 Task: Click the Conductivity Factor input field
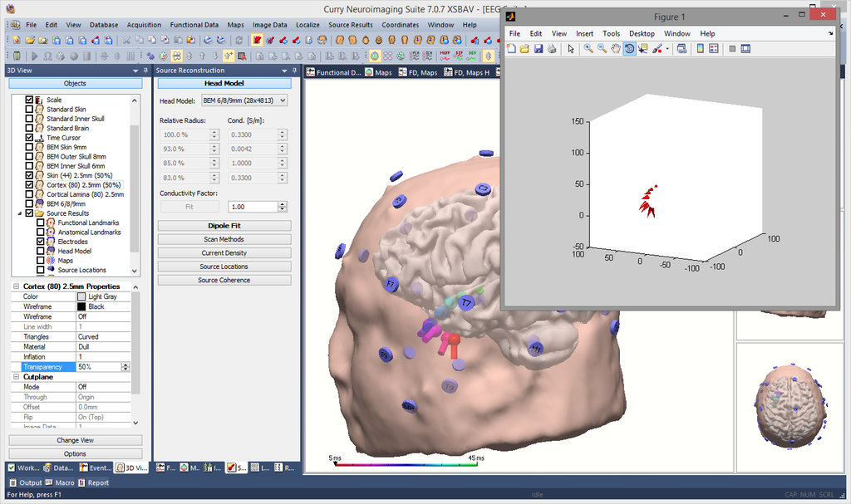(253, 207)
